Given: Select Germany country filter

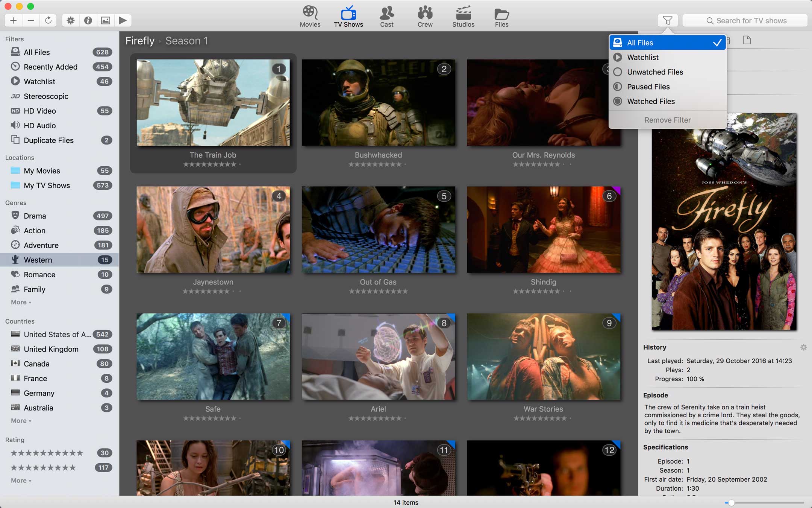Looking at the screenshot, I should pyautogui.click(x=59, y=393).
